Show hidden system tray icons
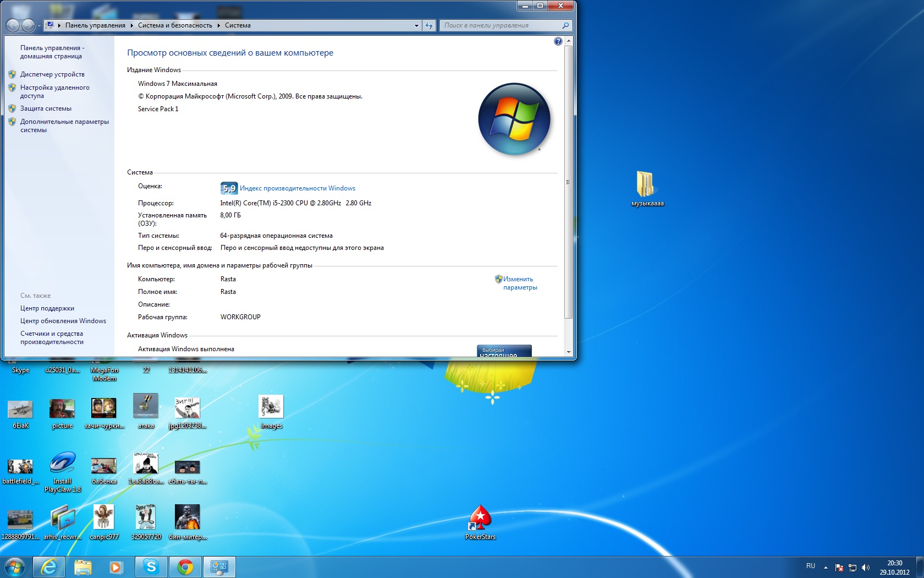 (x=826, y=567)
